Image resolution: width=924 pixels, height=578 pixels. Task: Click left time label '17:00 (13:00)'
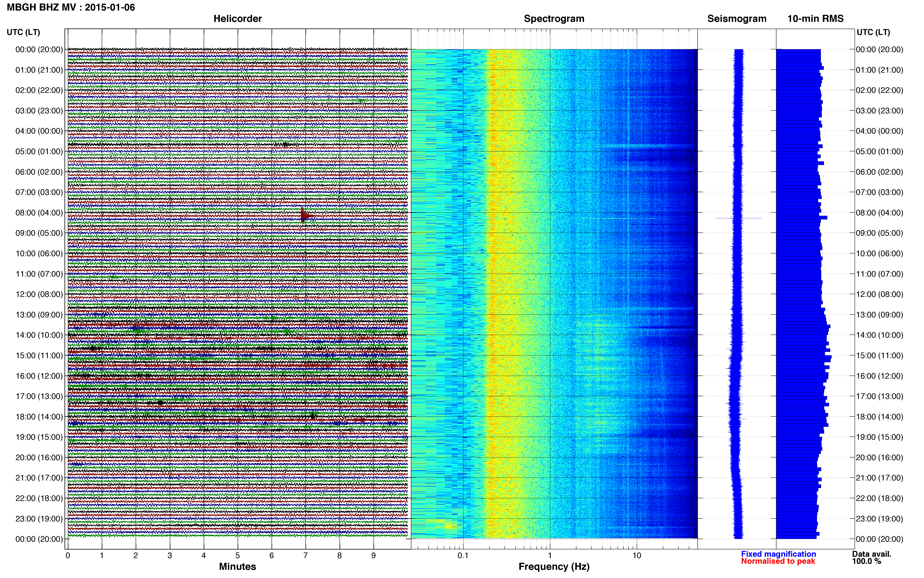click(39, 396)
